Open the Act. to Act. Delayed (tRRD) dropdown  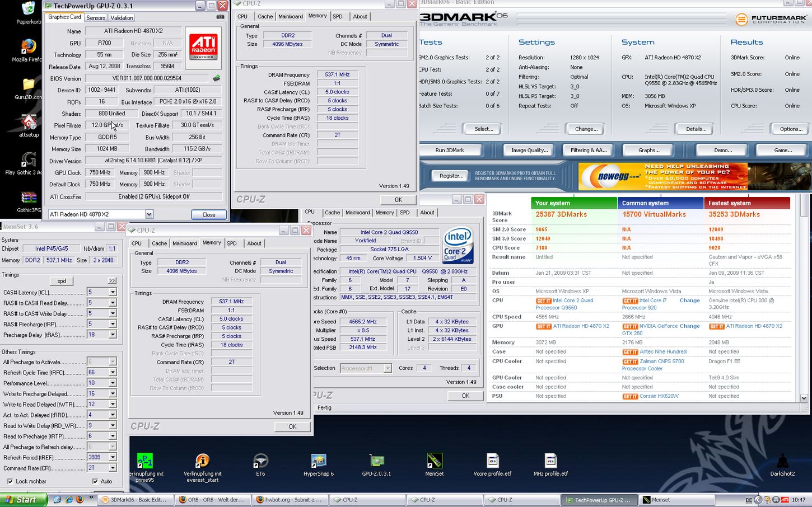[113, 415]
